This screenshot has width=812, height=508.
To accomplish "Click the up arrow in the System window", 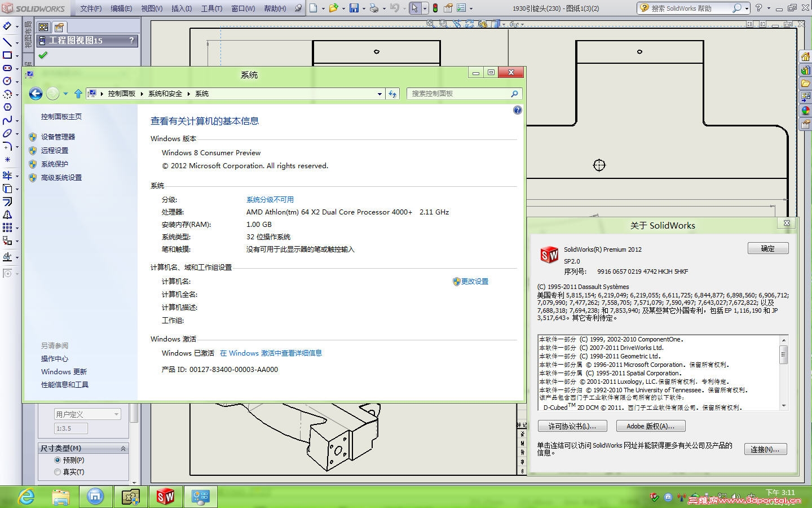I will [x=78, y=94].
